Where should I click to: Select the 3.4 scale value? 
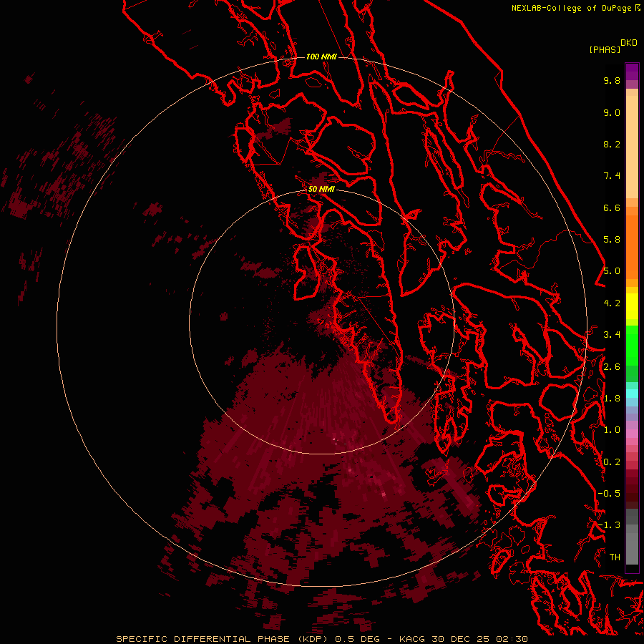(x=612, y=335)
